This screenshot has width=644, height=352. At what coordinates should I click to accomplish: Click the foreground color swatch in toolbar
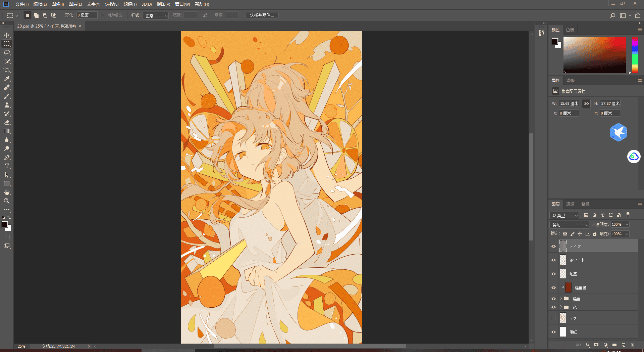coord(5,224)
